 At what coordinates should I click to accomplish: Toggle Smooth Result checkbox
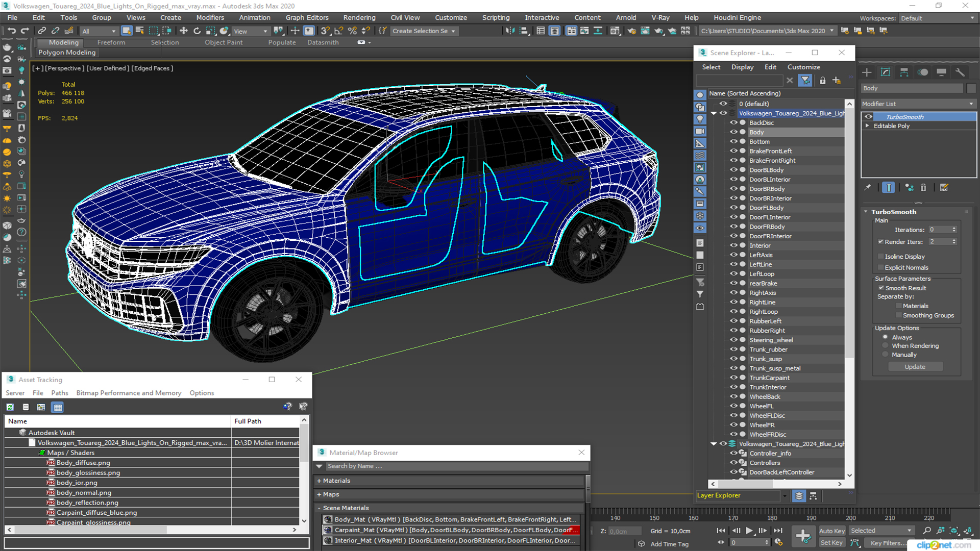[x=881, y=288]
